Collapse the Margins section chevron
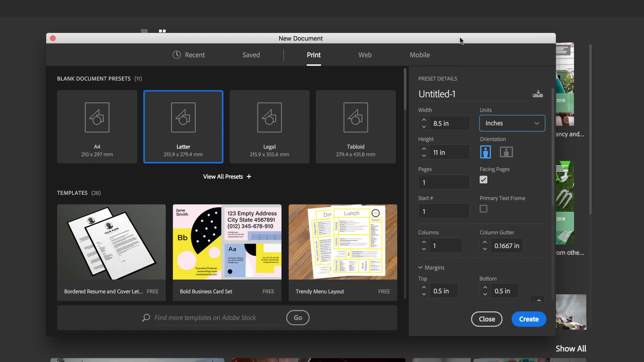 point(420,267)
